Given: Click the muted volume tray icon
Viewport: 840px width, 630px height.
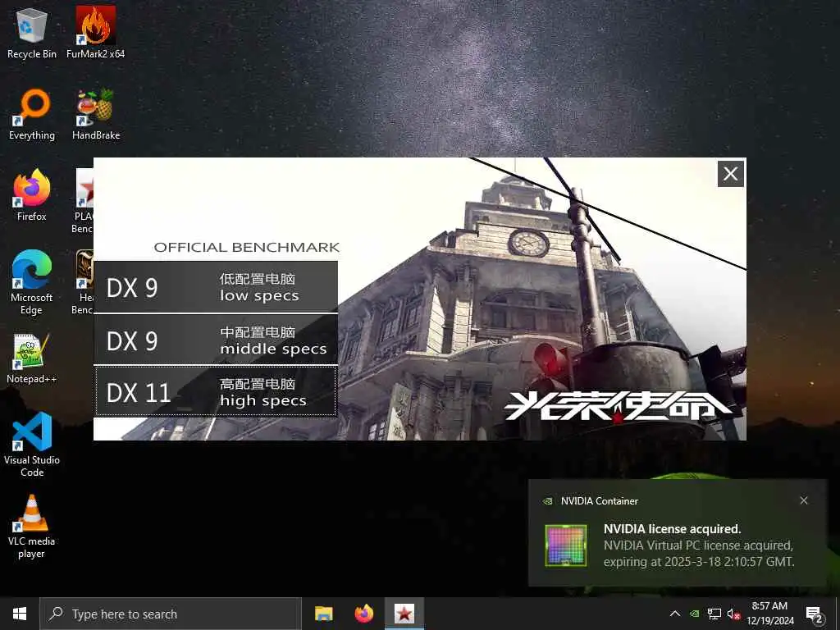Looking at the screenshot, I should (x=733, y=614).
